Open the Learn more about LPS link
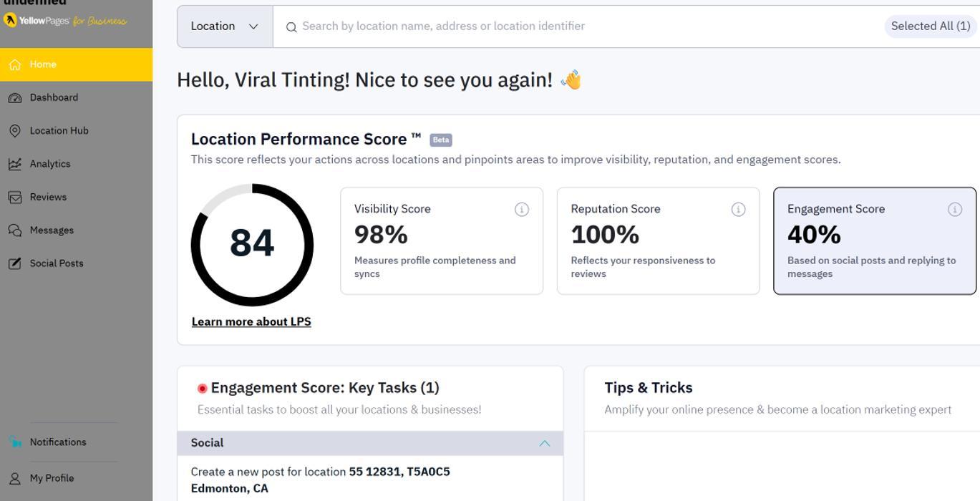The width and height of the screenshot is (980, 501). 251,322
